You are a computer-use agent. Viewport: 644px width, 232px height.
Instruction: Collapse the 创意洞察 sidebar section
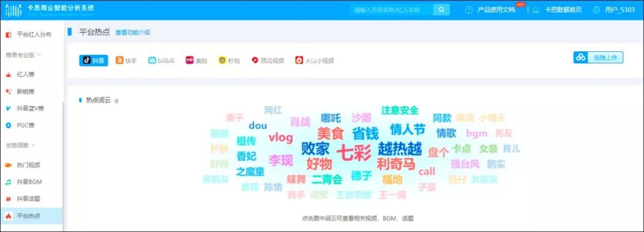(x=20, y=145)
